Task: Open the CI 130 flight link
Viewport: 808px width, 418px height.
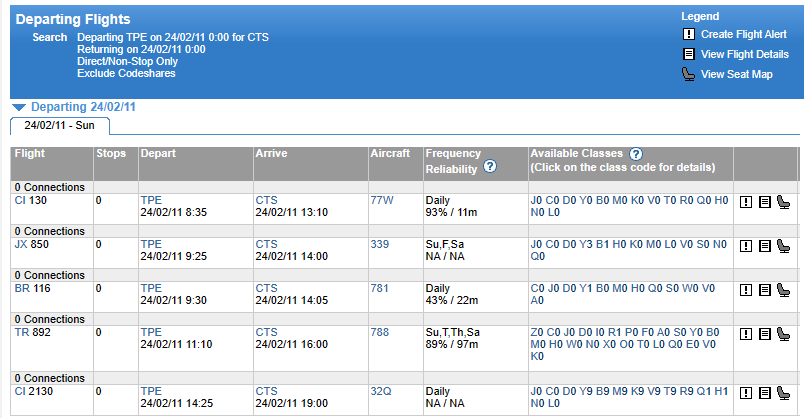Action: 20,200
